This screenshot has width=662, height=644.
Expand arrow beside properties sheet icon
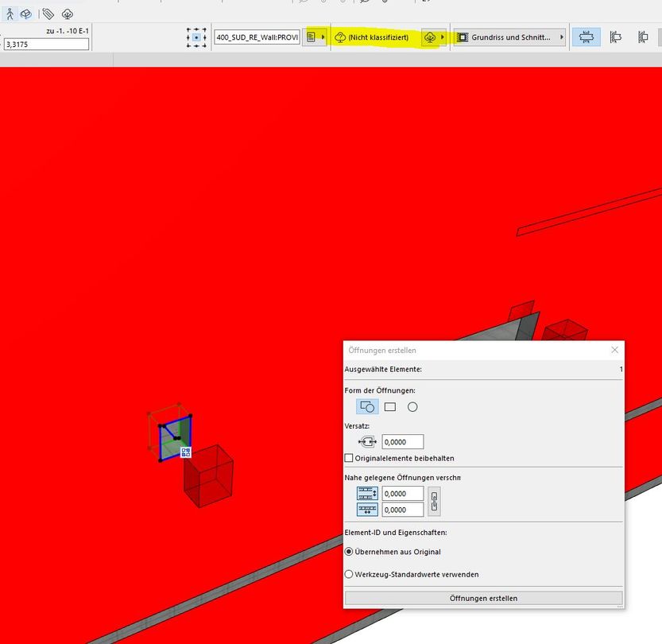323,37
